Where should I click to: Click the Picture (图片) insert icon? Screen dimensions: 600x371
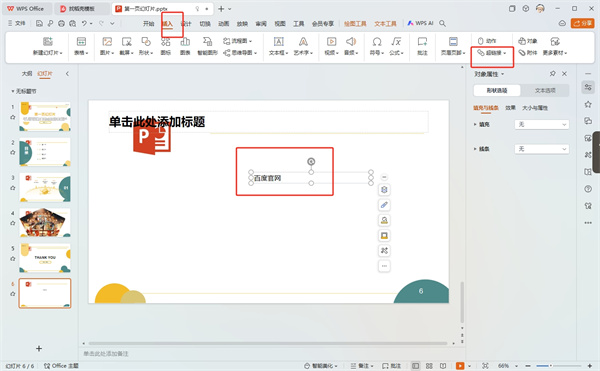[107, 41]
